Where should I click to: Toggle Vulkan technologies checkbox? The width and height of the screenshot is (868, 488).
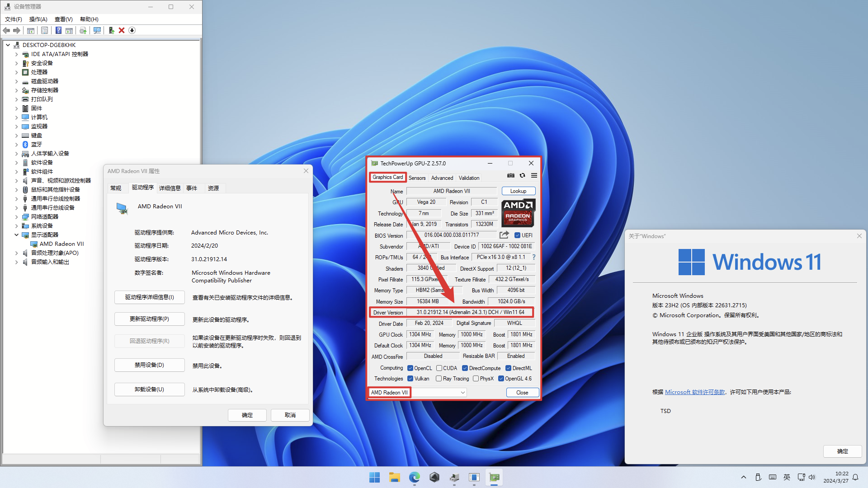(410, 378)
